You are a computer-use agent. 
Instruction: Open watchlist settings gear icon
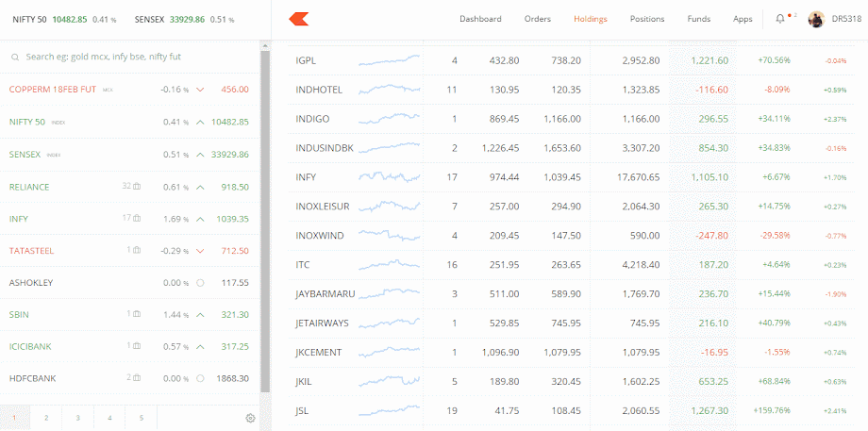tap(250, 419)
